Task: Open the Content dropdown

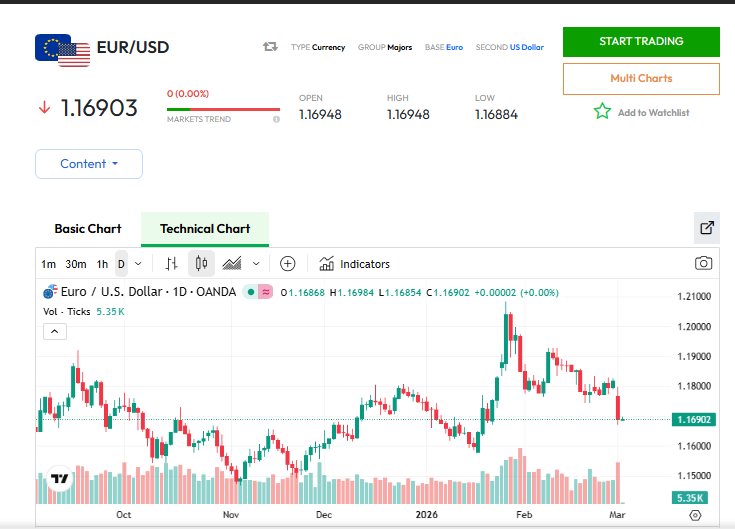Action: (89, 164)
